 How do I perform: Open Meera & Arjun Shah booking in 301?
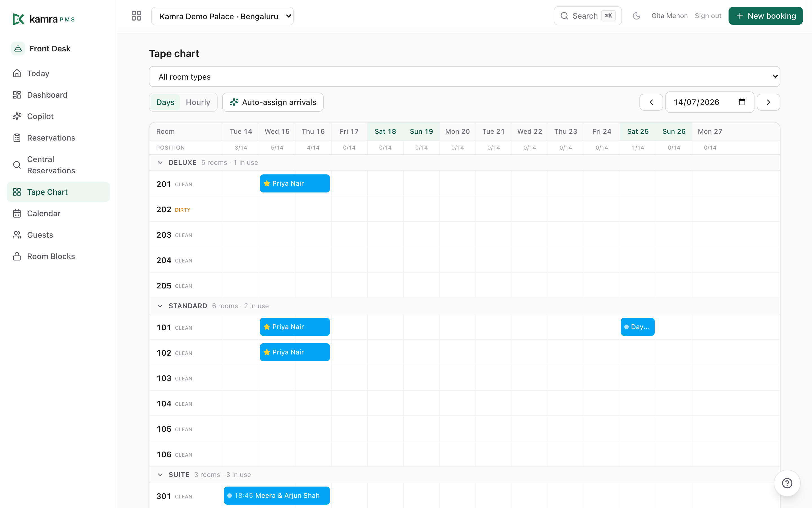tap(277, 496)
